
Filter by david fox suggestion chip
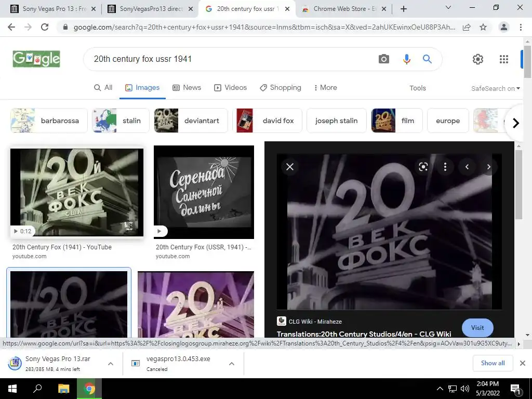click(x=267, y=121)
